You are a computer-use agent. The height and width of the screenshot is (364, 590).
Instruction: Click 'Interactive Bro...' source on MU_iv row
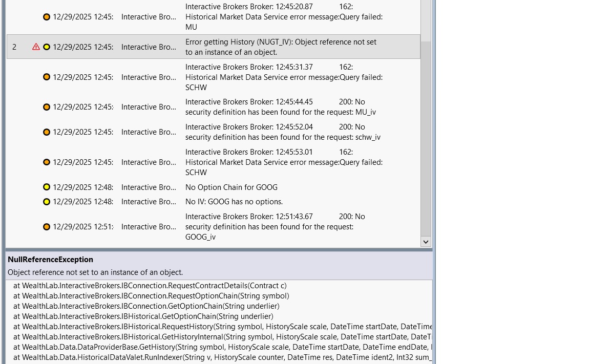[x=149, y=107]
